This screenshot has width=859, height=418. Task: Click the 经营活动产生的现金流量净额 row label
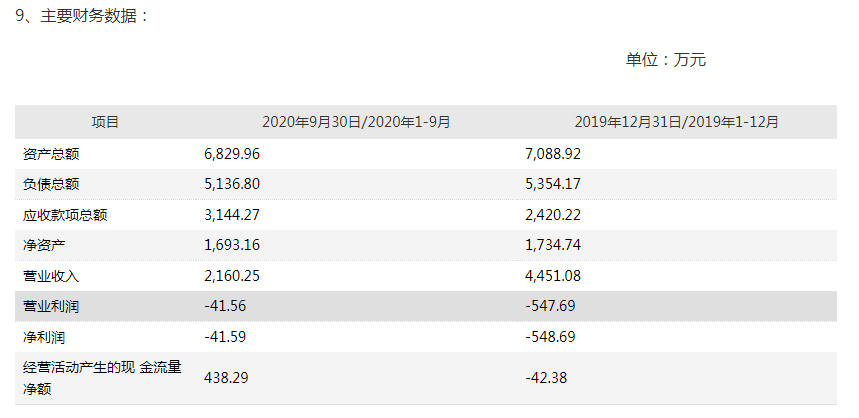coord(101,378)
